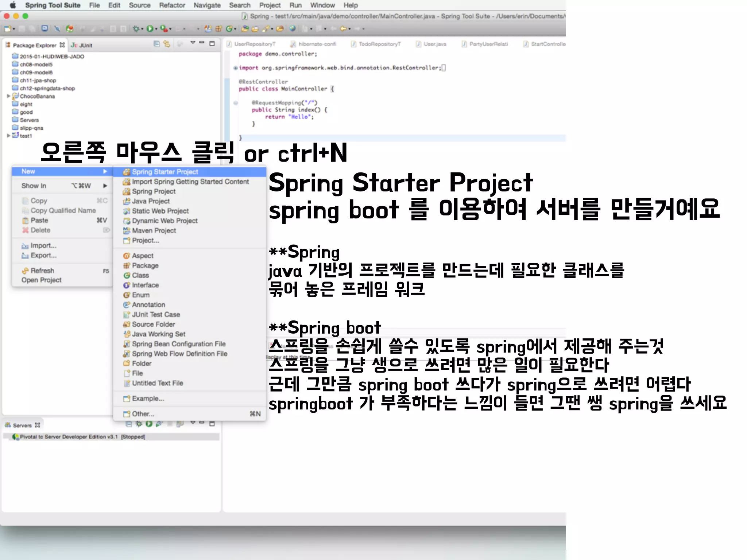Click the New Java Package toolbar icon
747x560 pixels.
(x=218, y=28)
